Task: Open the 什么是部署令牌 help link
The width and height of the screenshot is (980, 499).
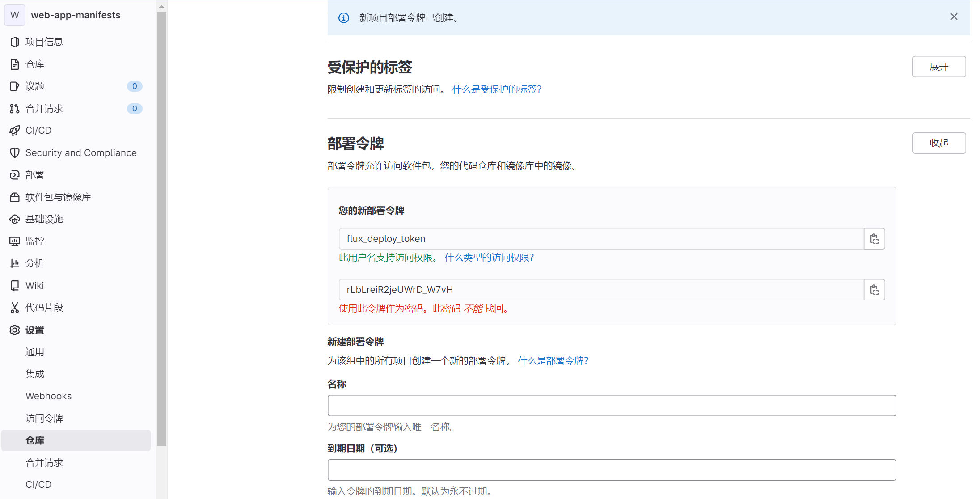Action: [x=553, y=361]
